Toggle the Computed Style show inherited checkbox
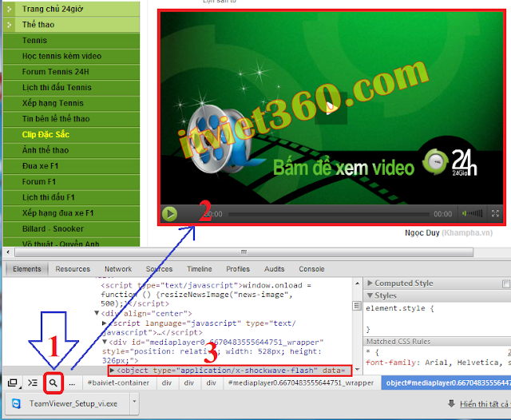 pyautogui.click(x=506, y=283)
